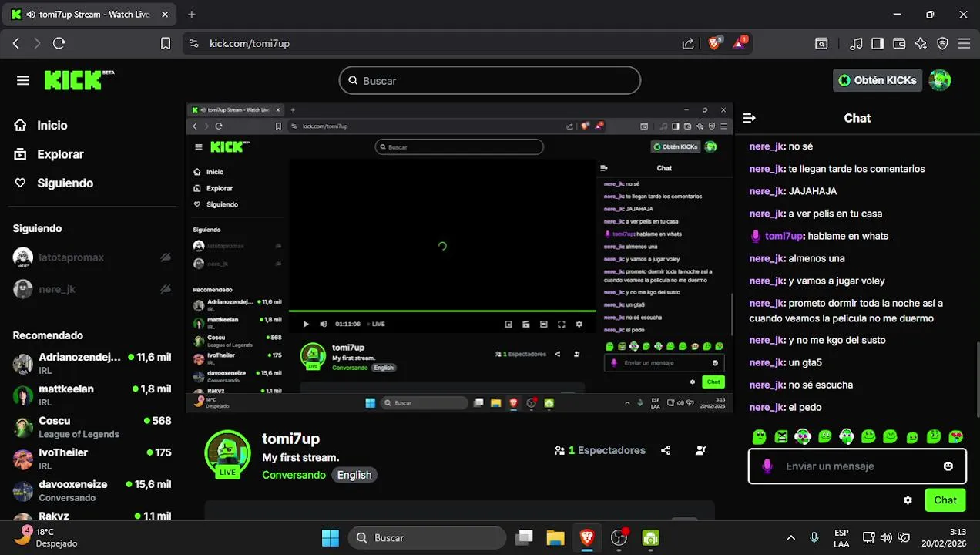Open a new tab with the plus button
Viewport: 980px width, 555px height.
coord(192,15)
